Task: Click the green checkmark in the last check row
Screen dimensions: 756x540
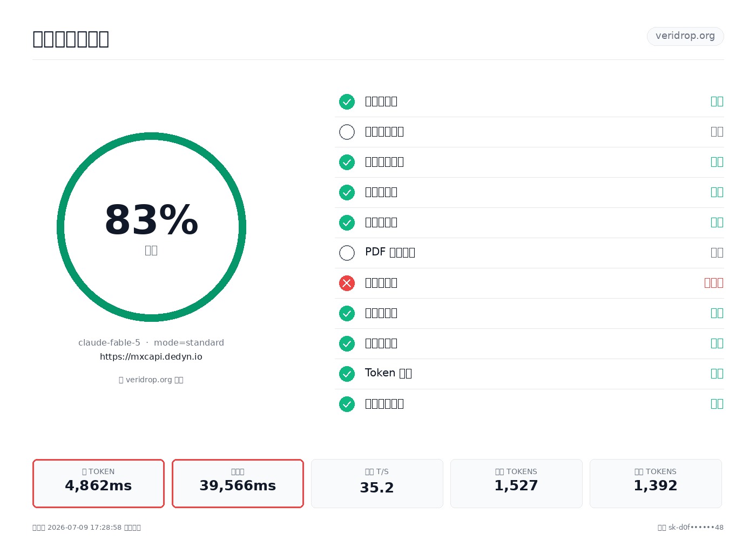Action: 347,404
